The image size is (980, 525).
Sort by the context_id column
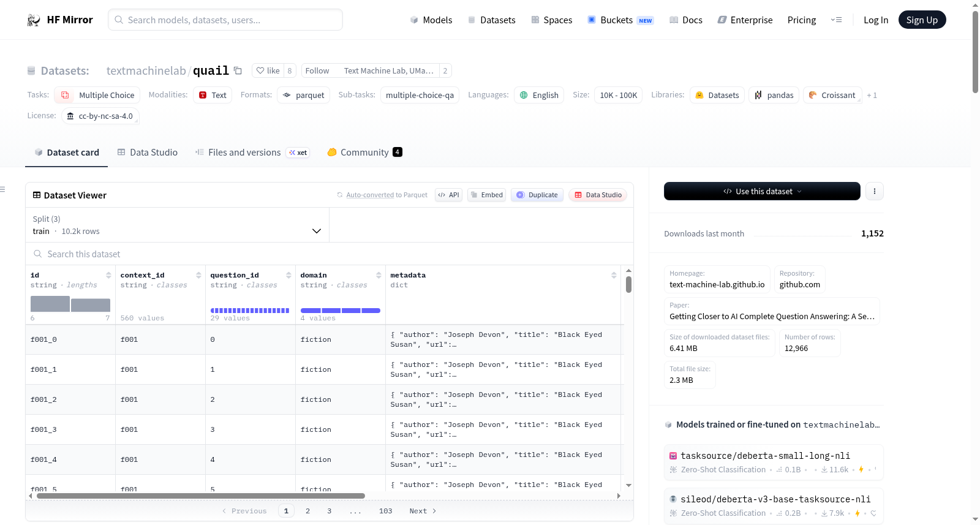pos(198,276)
